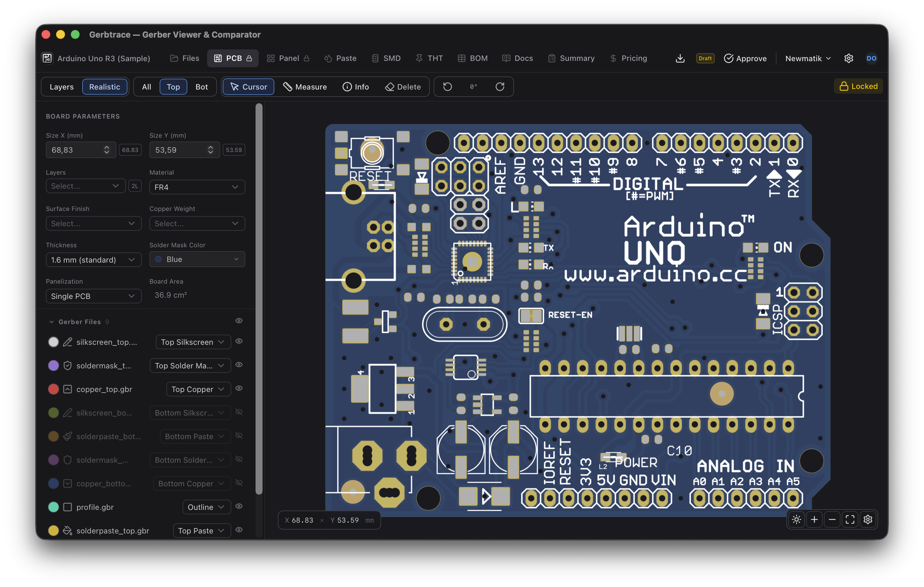Image resolution: width=924 pixels, height=587 pixels.
Task: Open the Copper Weight dropdown
Action: [x=197, y=223]
